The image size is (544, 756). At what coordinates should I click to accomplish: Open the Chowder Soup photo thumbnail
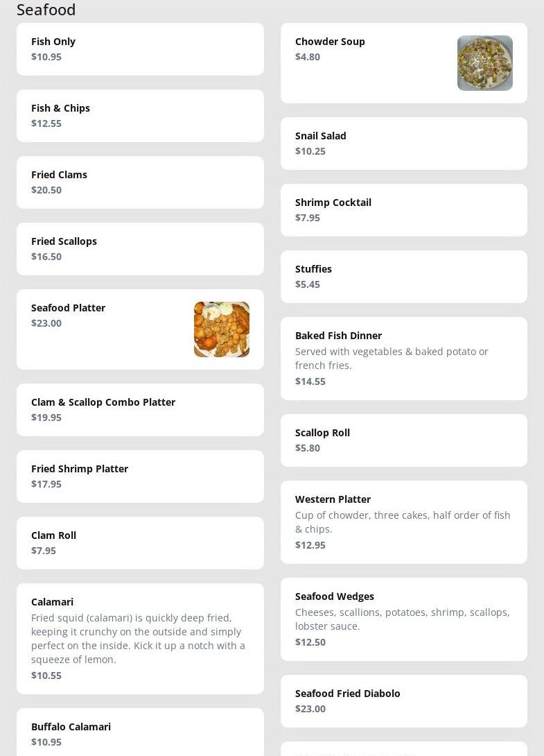[484, 63]
